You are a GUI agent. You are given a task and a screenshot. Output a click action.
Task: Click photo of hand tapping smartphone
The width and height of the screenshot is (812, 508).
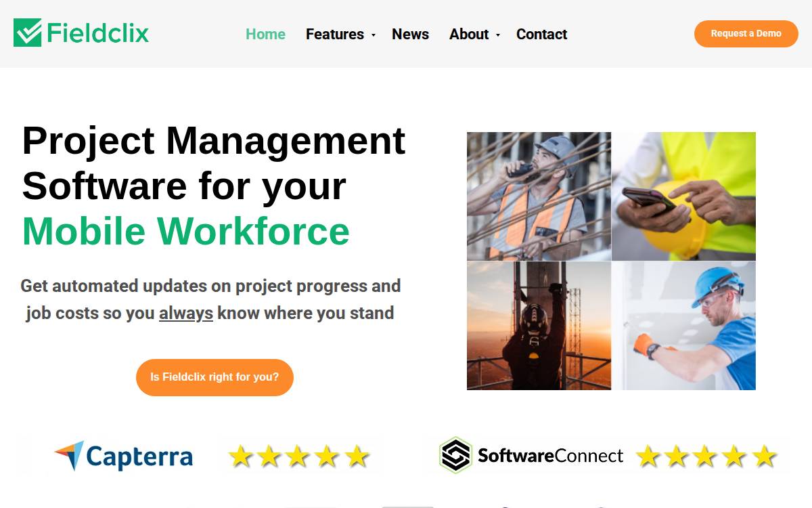coord(684,196)
